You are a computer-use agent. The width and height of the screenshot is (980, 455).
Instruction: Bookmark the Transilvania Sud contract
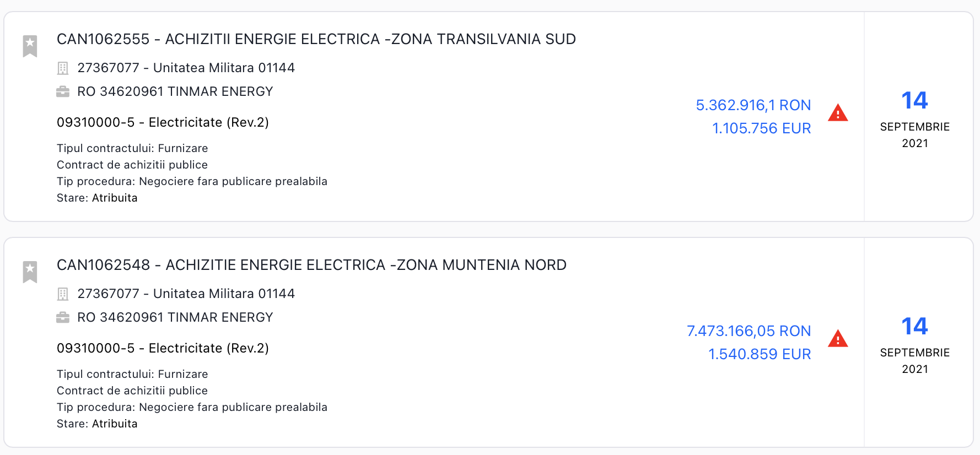[x=30, y=46]
